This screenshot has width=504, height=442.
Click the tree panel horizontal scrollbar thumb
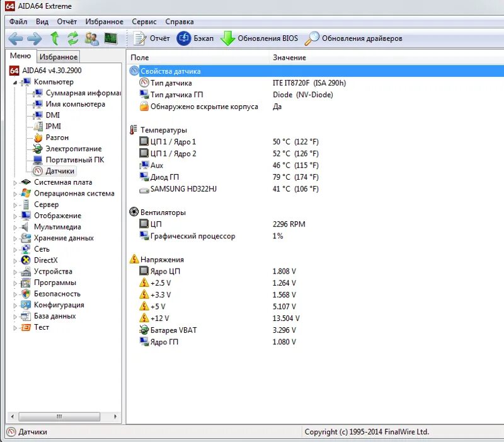tap(59, 417)
